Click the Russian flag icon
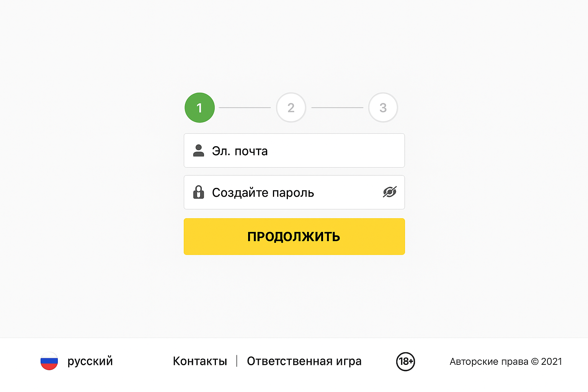The image size is (588, 392). 49,361
